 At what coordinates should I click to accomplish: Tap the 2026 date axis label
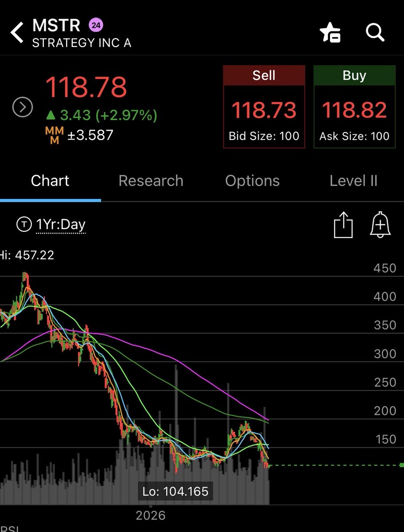coord(151,516)
